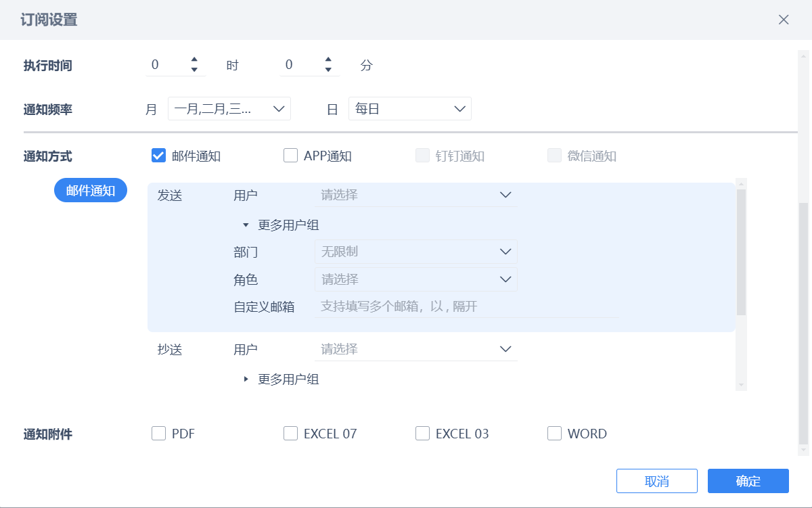The height and width of the screenshot is (508, 812).
Task: Click the 自定义邮箱 input field
Action: tap(467, 306)
